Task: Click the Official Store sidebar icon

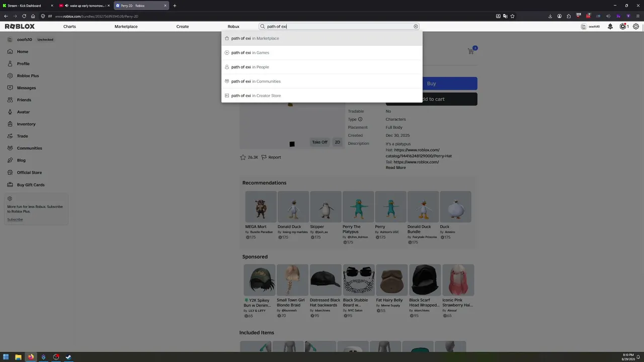Action: (x=10, y=172)
